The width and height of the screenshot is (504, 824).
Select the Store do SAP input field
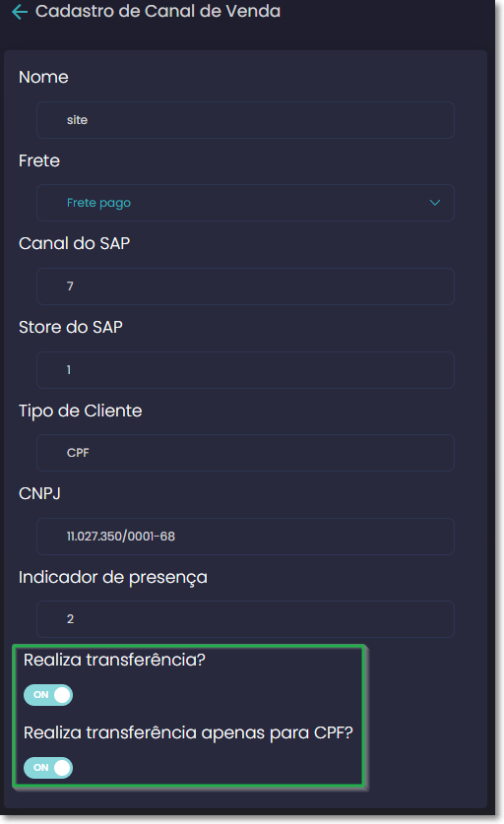click(245, 370)
